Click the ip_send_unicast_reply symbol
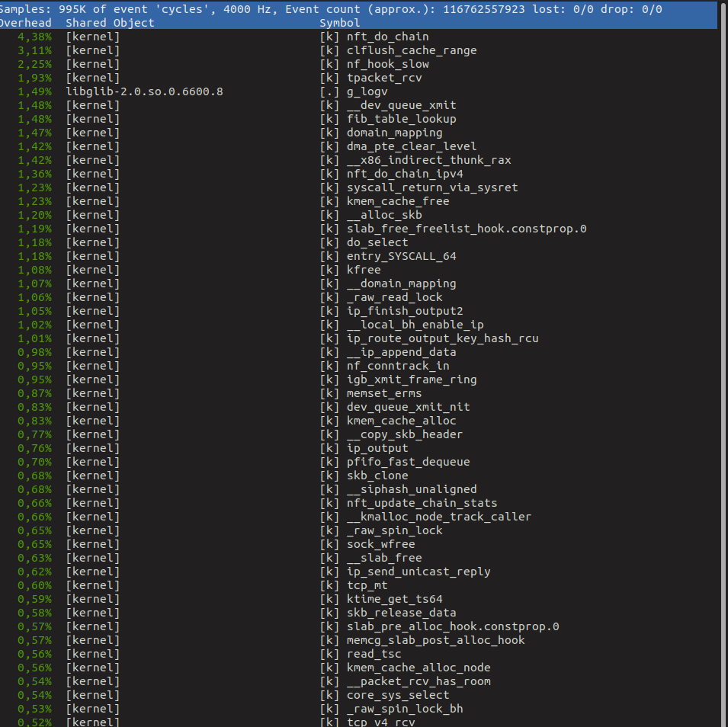This screenshot has height=727, width=728. click(418, 572)
